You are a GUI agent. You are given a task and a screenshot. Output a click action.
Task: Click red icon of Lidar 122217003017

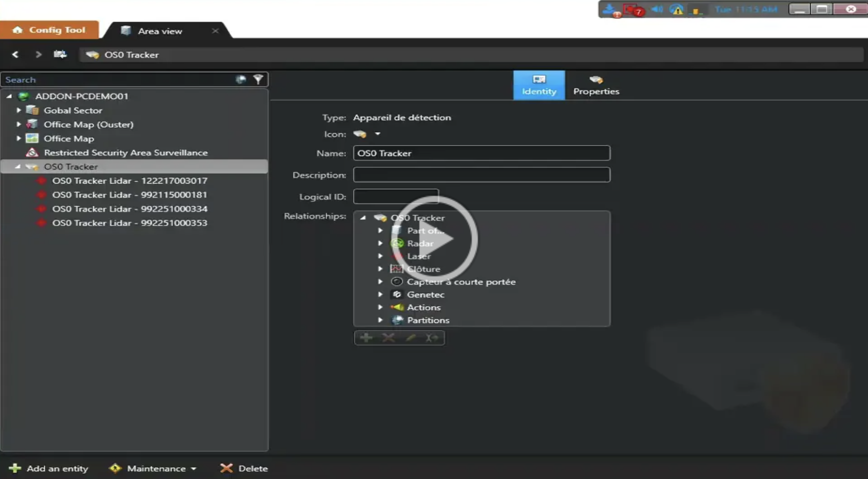click(41, 181)
